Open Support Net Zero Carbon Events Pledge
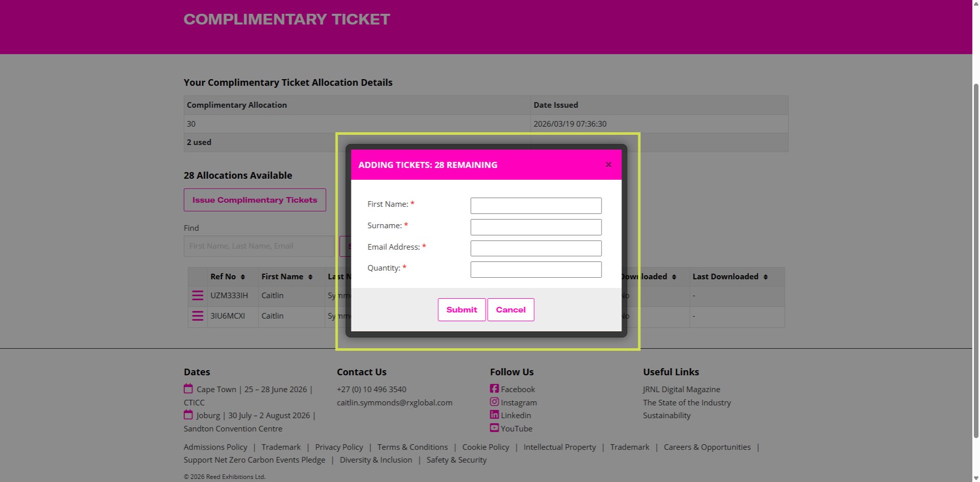The height and width of the screenshot is (482, 980). pyautogui.click(x=254, y=460)
